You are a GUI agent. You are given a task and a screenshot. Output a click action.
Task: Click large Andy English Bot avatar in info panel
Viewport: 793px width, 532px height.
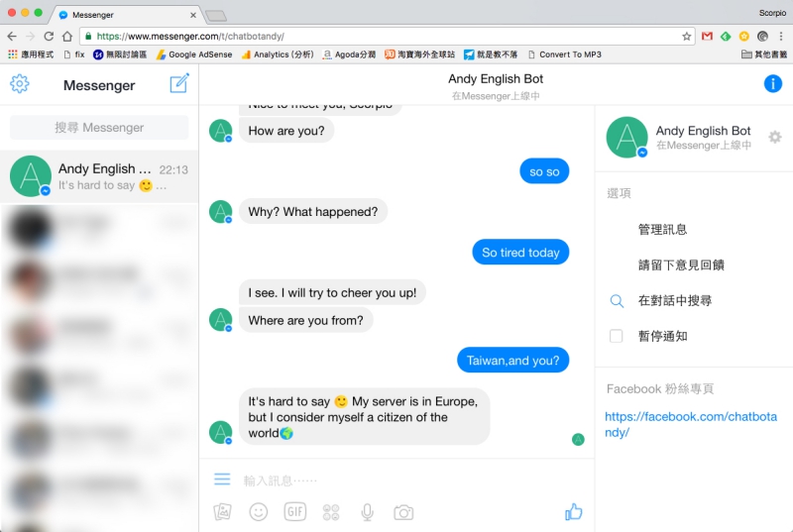click(627, 138)
